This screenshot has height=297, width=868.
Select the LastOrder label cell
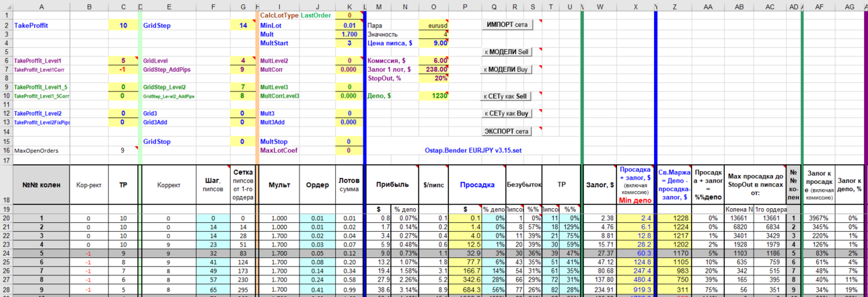coord(316,15)
